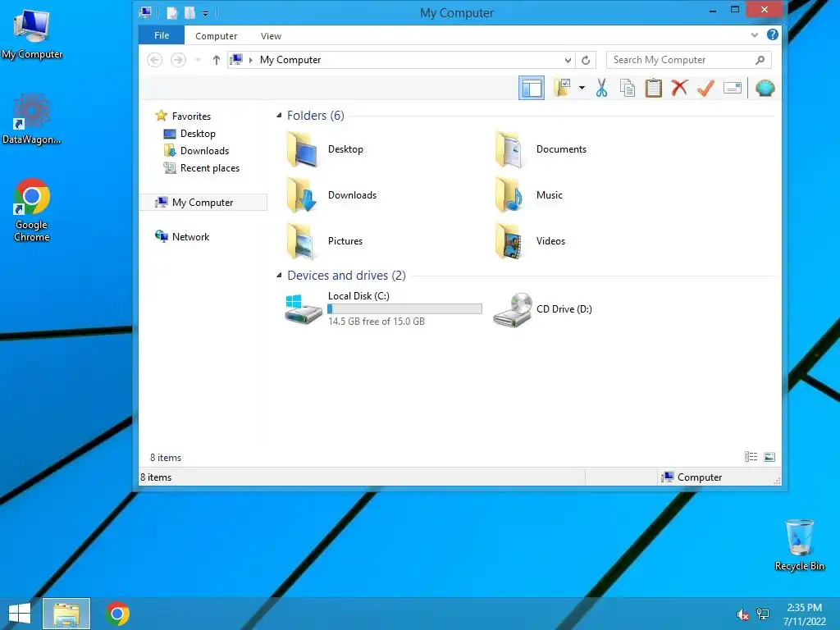Switch to details view button
Image resolution: width=840 pixels, height=630 pixels.
pyautogui.click(x=751, y=456)
